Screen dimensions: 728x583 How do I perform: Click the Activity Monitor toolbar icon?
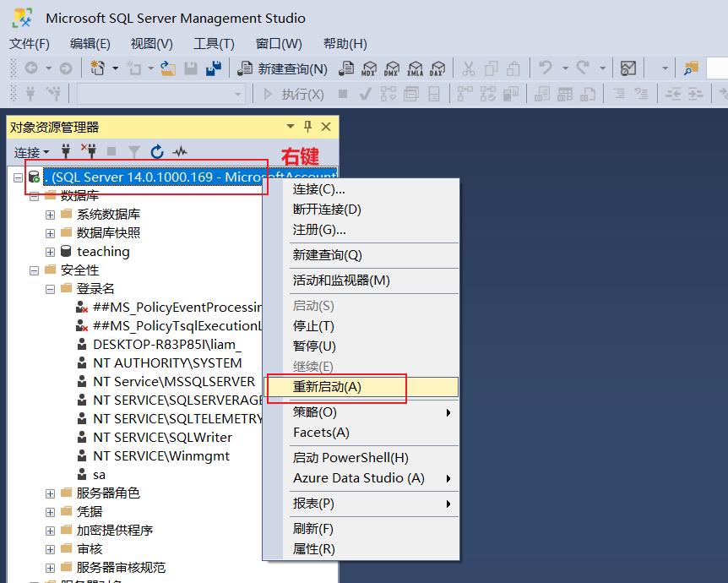[628, 68]
